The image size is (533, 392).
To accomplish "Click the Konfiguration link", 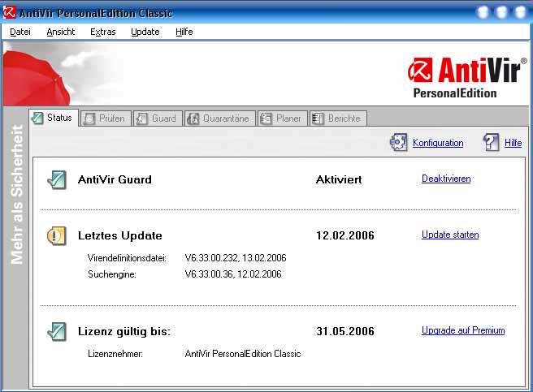I will [x=438, y=143].
